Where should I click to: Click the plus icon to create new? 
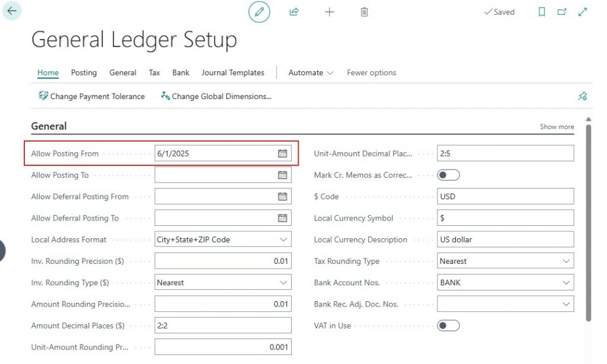coord(330,12)
